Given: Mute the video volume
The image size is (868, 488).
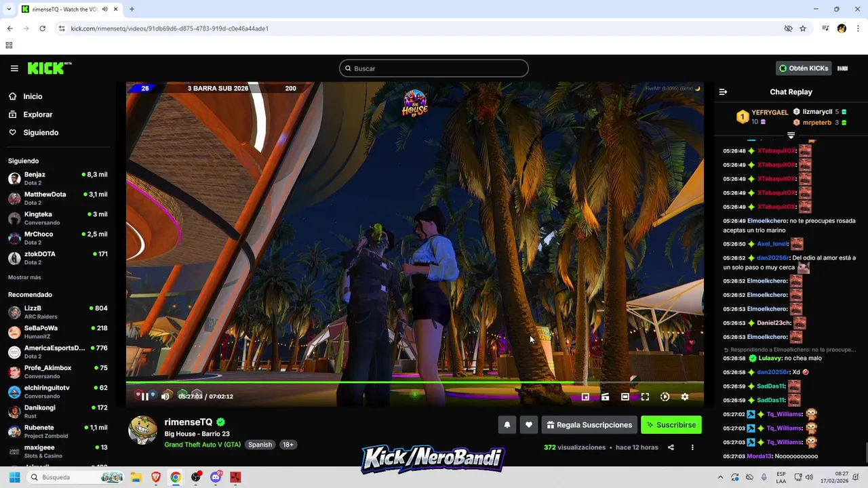Looking at the screenshot, I should tap(165, 396).
